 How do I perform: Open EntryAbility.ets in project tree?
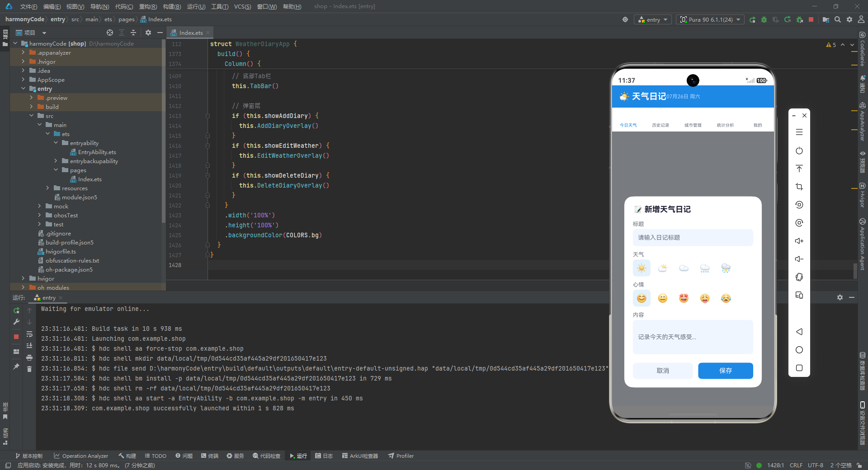[x=93, y=152]
